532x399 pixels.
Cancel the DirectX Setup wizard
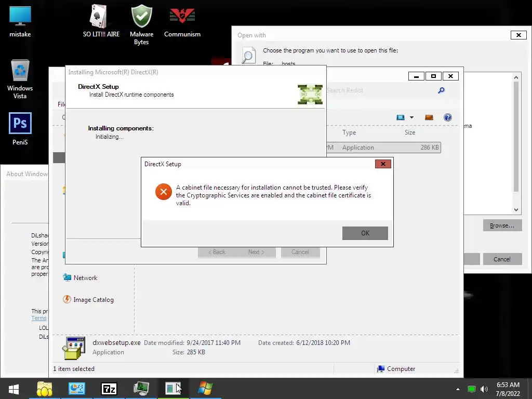tap(300, 252)
